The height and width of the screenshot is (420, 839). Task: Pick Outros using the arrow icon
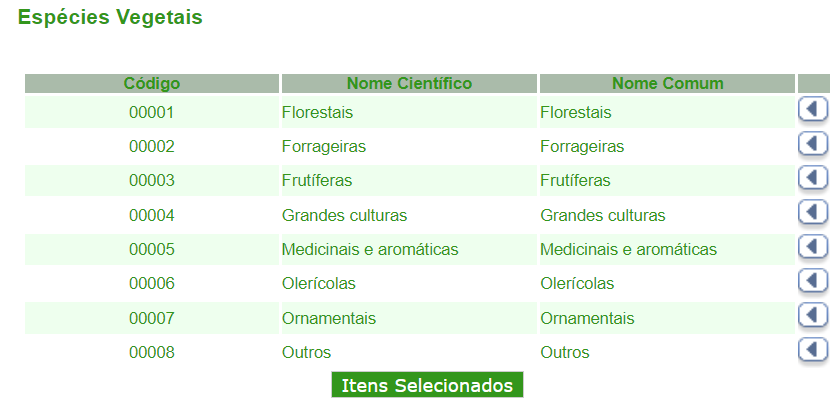(x=813, y=350)
